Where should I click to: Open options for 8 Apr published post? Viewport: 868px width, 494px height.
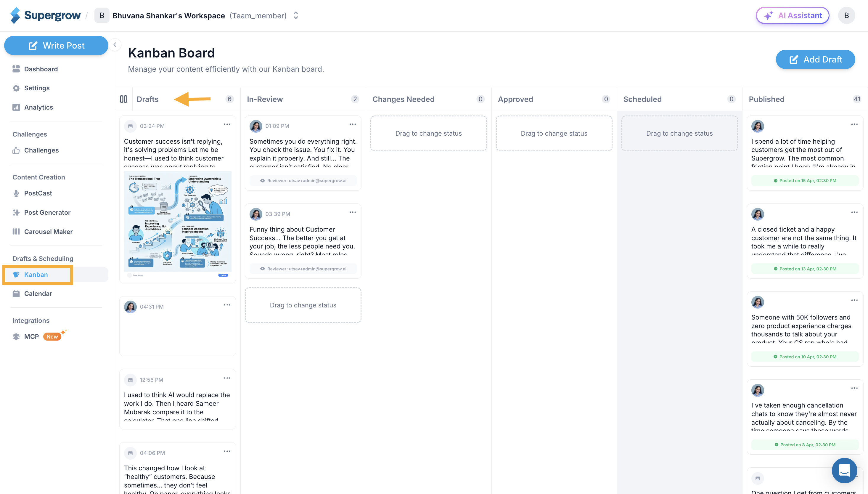click(x=854, y=388)
